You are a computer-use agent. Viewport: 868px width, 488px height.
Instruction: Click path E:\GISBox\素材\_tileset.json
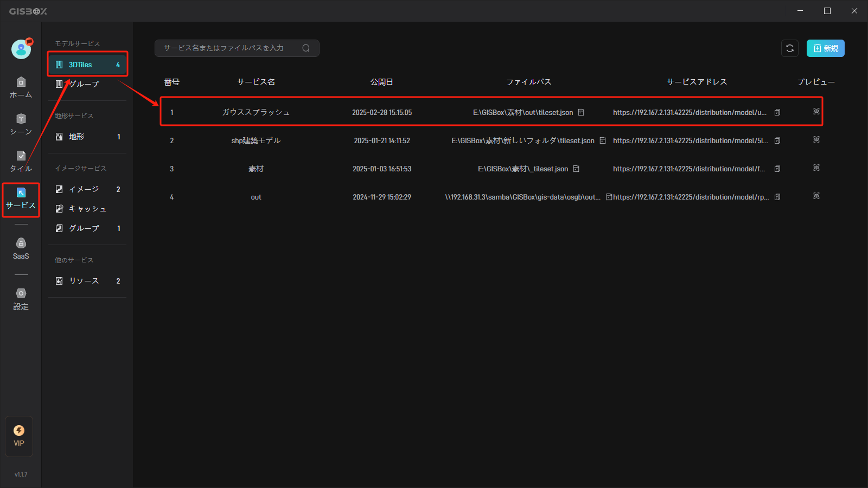pyautogui.click(x=523, y=169)
